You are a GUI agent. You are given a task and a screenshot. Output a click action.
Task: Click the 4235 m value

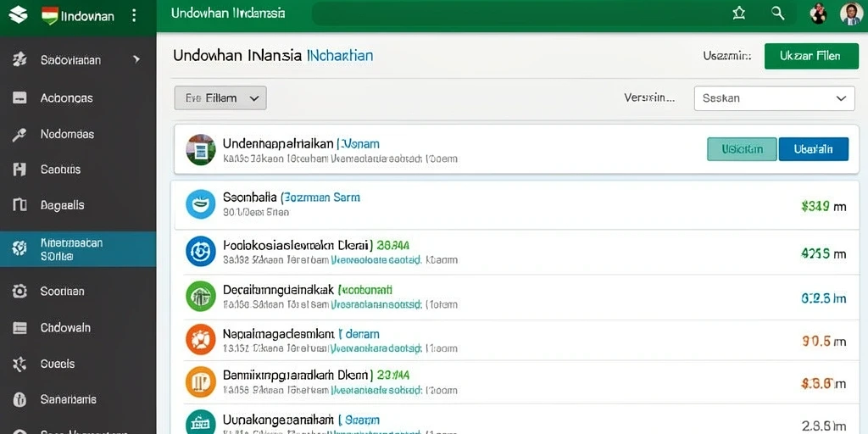(x=824, y=253)
